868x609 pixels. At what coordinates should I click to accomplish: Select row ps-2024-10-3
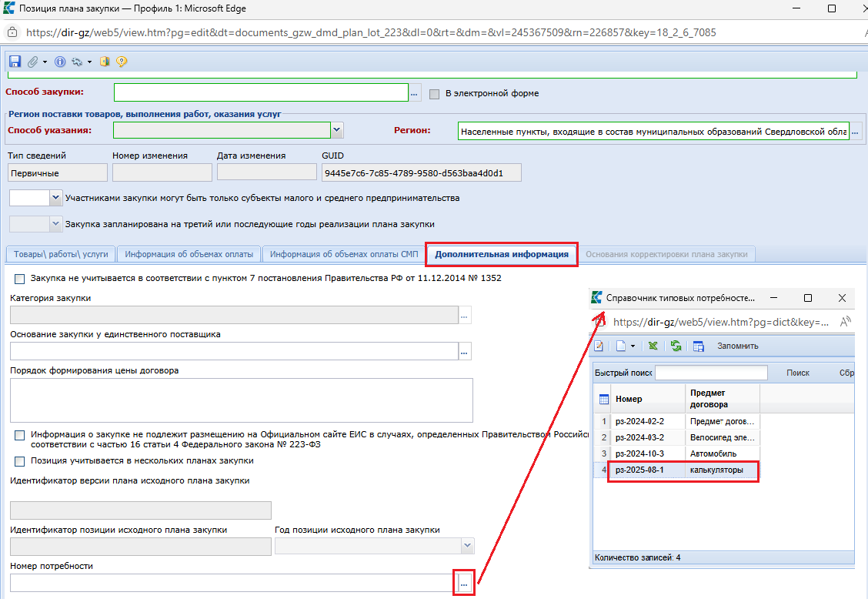[x=677, y=453]
